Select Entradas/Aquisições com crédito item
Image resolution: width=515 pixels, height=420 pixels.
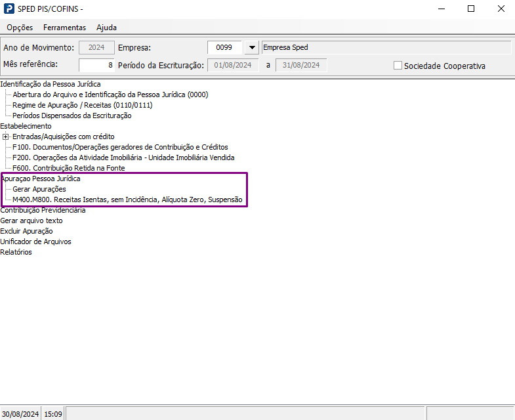(64, 136)
